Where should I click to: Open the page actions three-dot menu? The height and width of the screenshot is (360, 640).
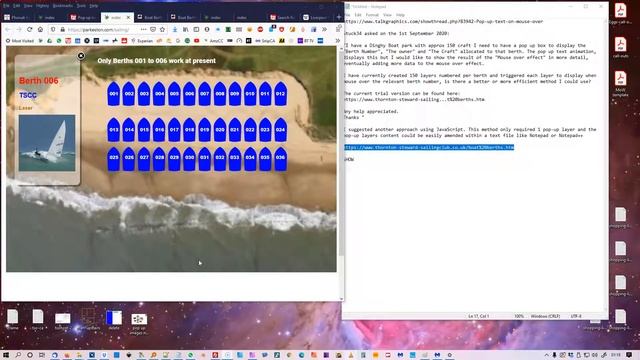coord(143,29)
